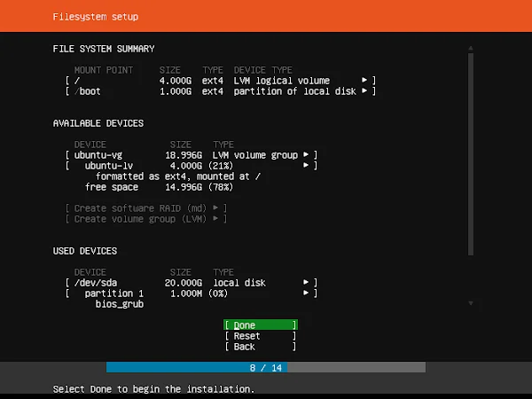Click 'partition of local disk' device type
532x399 pixels.
[x=295, y=91]
